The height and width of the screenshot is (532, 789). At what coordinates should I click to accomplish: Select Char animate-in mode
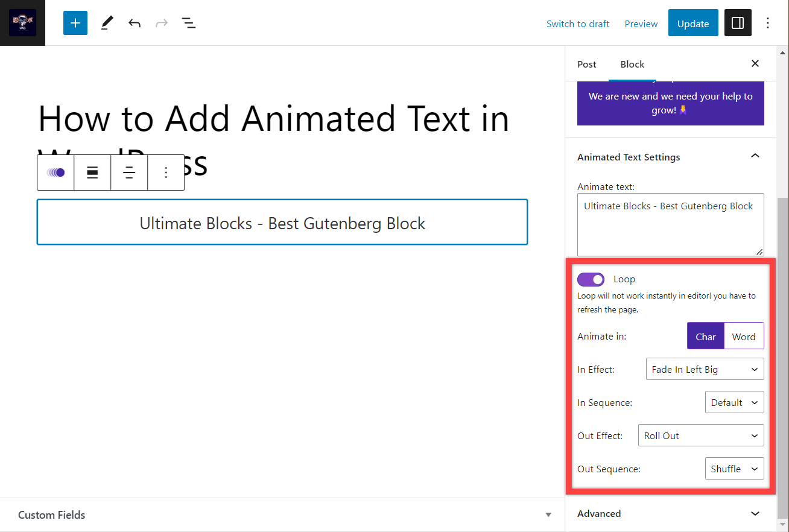tap(706, 336)
